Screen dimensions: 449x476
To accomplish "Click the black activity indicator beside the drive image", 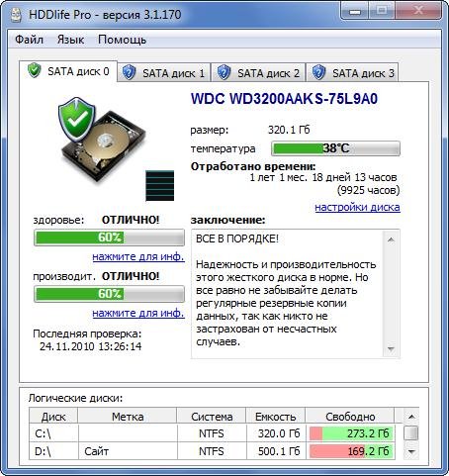I will click(x=160, y=186).
